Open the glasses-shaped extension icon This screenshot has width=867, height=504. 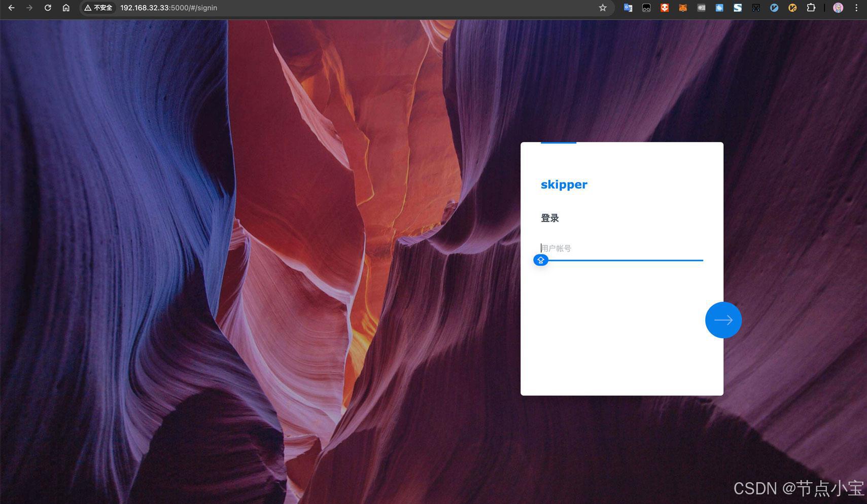point(646,8)
